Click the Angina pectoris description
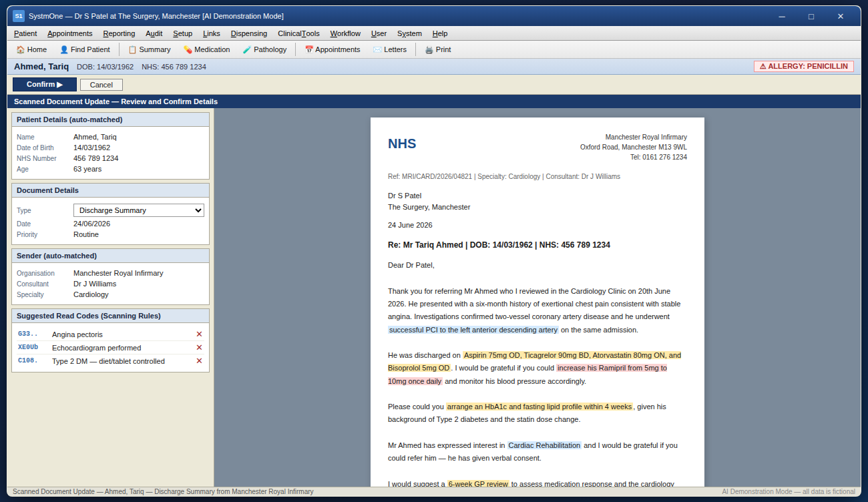 (x=77, y=334)
